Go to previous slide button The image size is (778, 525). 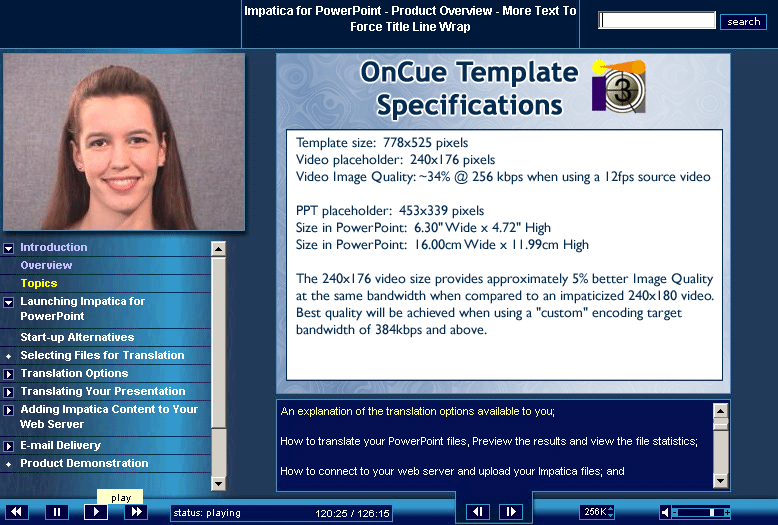[x=478, y=512]
